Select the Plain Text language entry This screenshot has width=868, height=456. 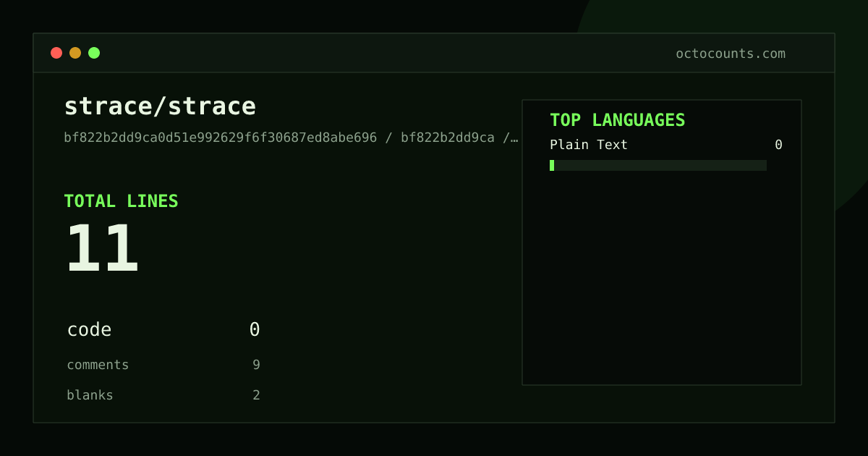click(x=589, y=145)
